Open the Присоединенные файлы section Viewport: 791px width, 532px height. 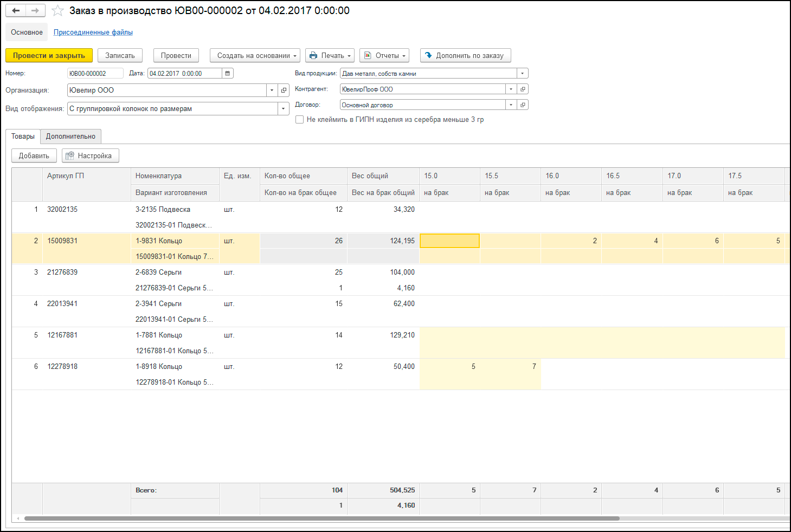pos(93,33)
